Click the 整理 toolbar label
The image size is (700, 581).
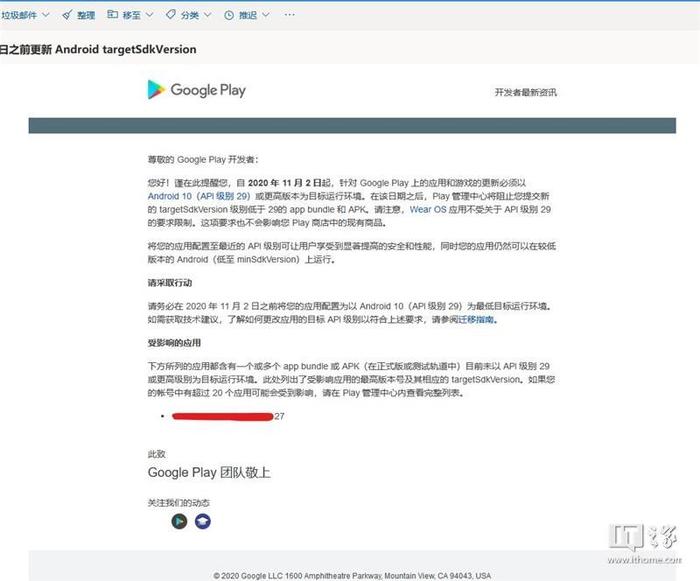tap(86, 15)
